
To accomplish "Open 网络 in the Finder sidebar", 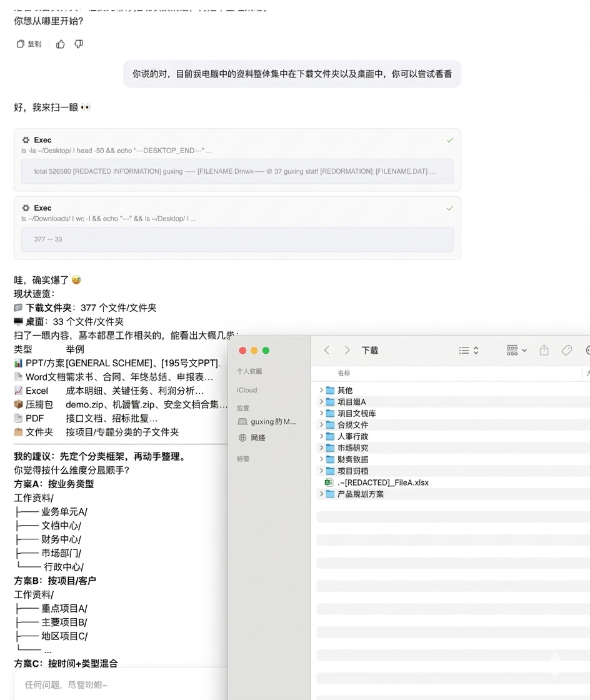I will (x=252, y=438).
